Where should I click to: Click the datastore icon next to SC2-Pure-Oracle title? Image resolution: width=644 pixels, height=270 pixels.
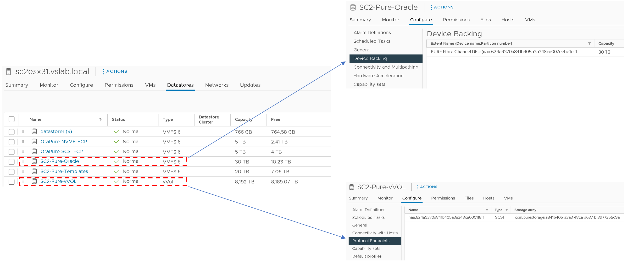point(353,7)
